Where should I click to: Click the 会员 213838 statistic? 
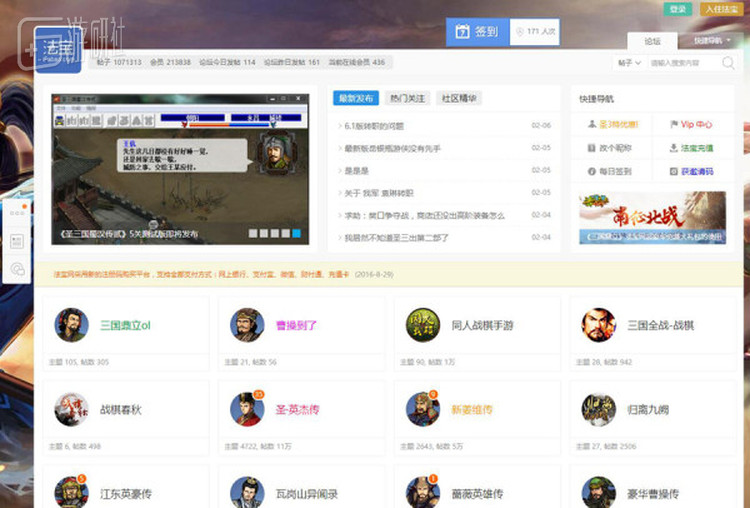[170, 62]
